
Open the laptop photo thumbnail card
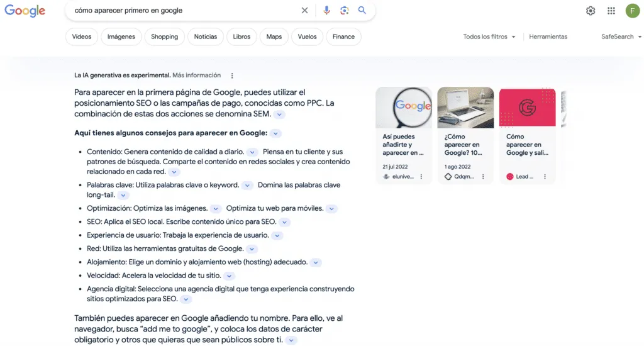point(465,108)
